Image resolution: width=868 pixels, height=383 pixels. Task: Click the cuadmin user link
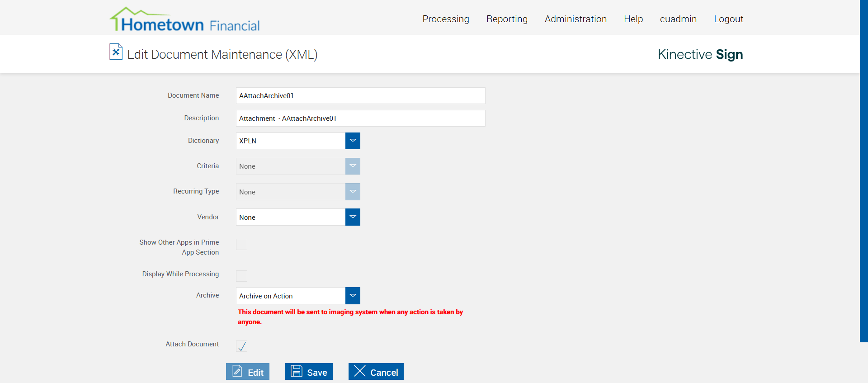tap(678, 19)
